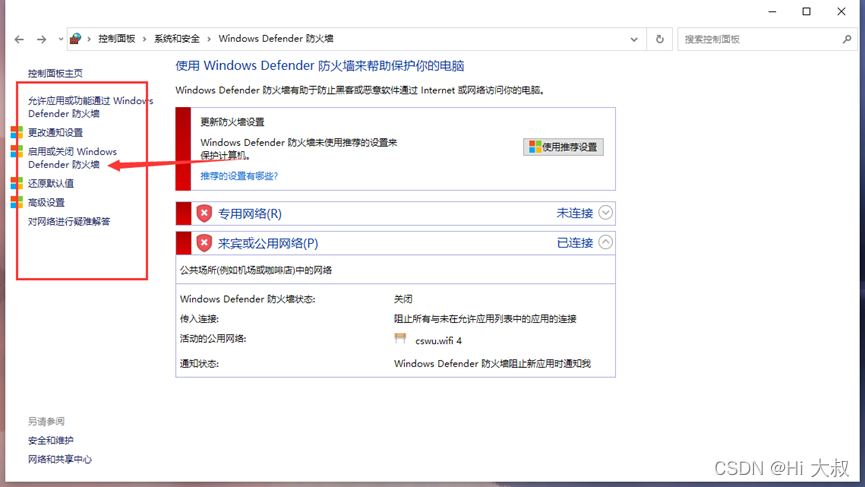This screenshot has width=865, height=487.
Task: Click the 关闭 firewall status value
Action: point(403,299)
